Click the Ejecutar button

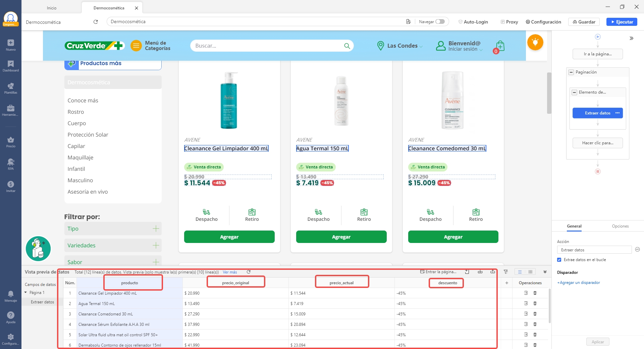pos(622,22)
